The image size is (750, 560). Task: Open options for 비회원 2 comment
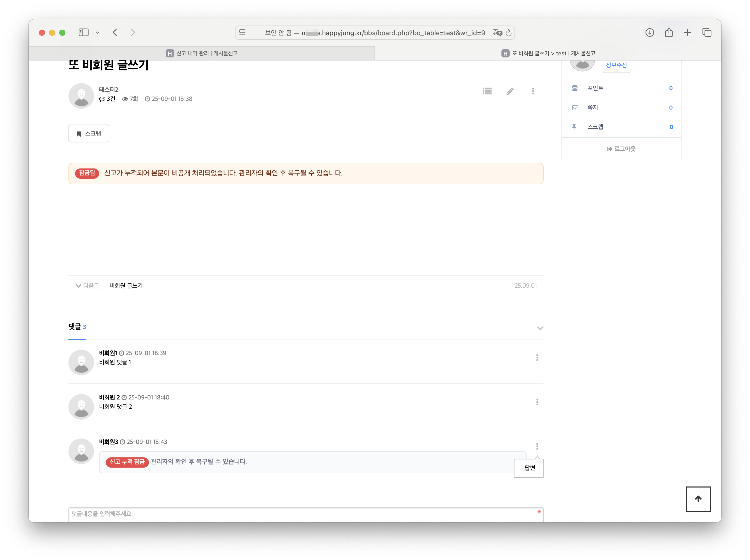537,402
